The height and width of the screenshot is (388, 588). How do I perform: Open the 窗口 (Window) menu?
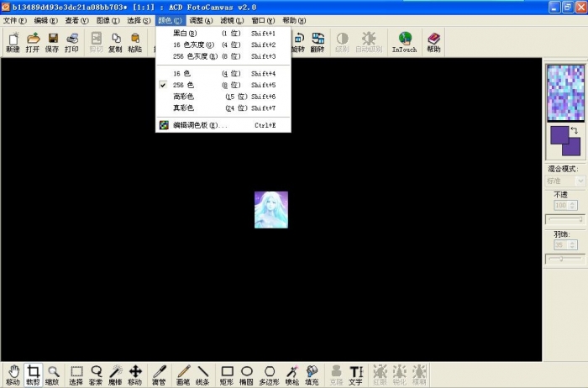[263, 21]
